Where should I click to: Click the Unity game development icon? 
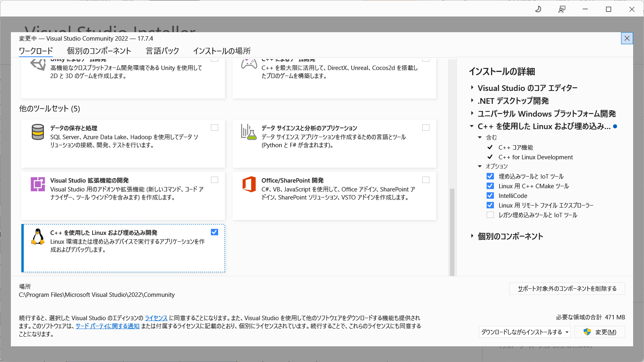(x=38, y=64)
